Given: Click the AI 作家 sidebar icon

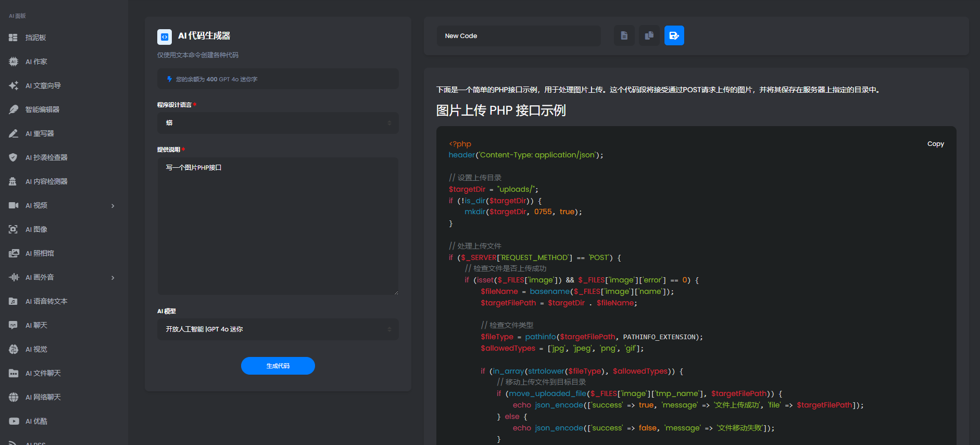Looking at the screenshot, I should [x=14, y=61].
